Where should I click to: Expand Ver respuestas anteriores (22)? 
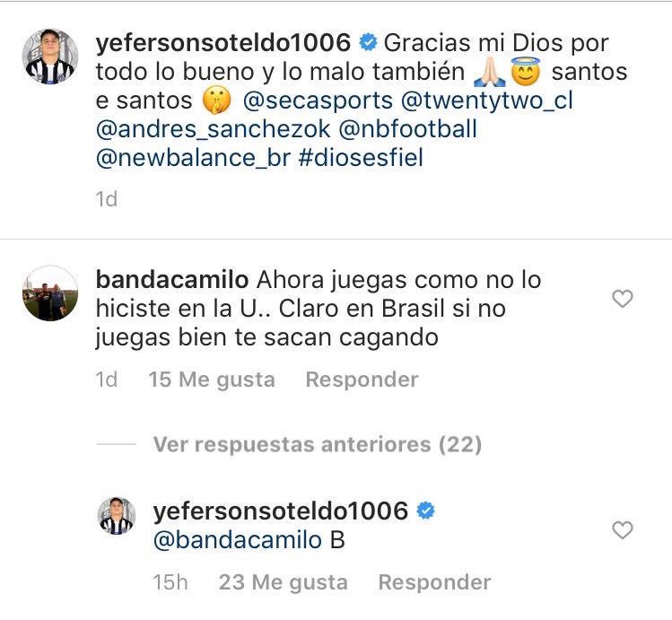(317, 444)
